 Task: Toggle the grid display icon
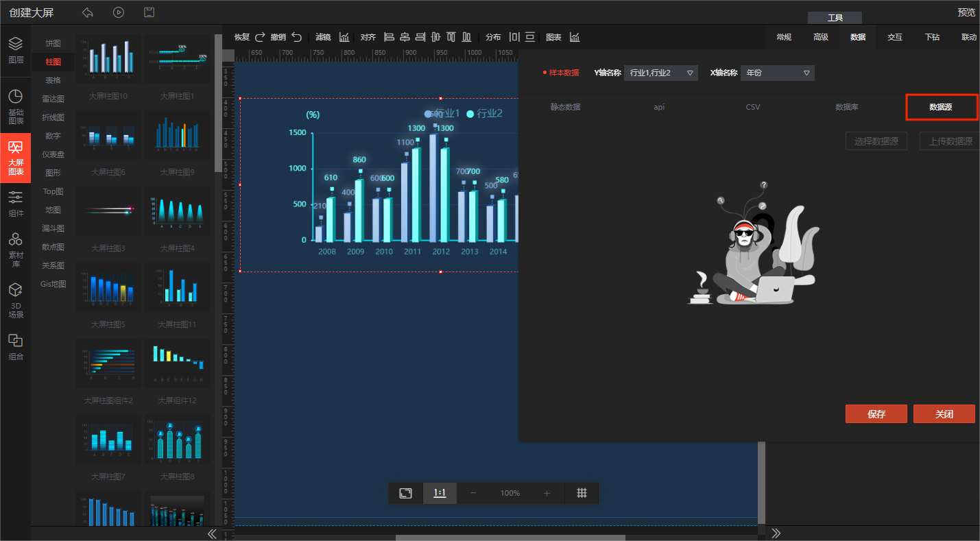click(x=582, y=493)
